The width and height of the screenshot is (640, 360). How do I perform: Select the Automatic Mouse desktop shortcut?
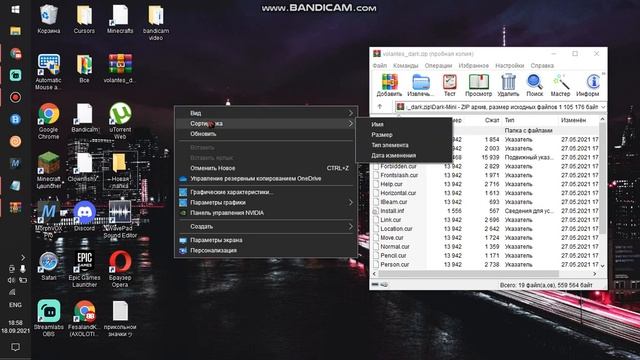(49, 71)
